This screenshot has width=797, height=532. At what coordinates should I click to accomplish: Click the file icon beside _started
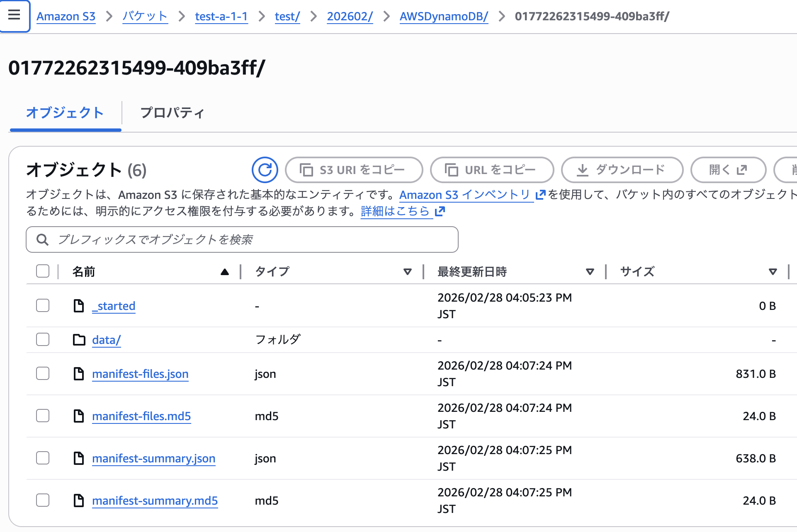[x=79, y=306]
